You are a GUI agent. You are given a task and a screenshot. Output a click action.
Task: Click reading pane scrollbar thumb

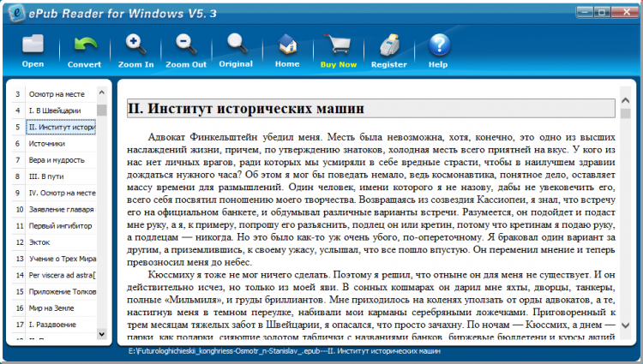pyautogui.click(x=625, y=113)
